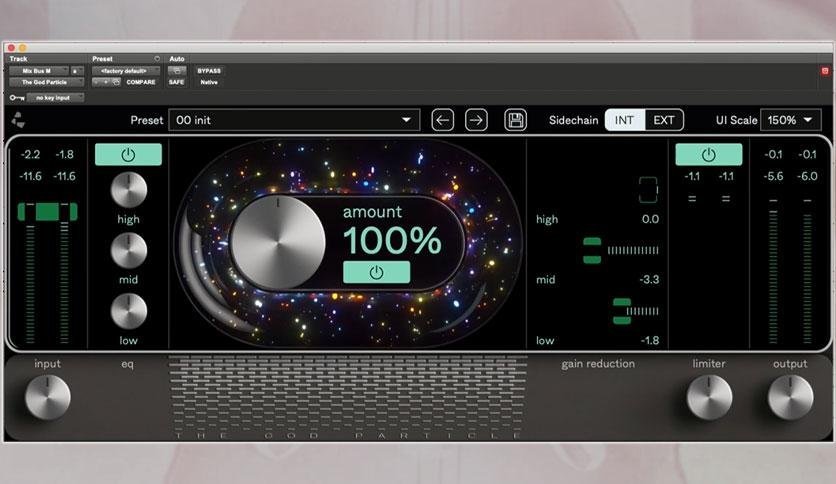Toggle the limiter section power button
836x484 pixels.
coord(708,154)
